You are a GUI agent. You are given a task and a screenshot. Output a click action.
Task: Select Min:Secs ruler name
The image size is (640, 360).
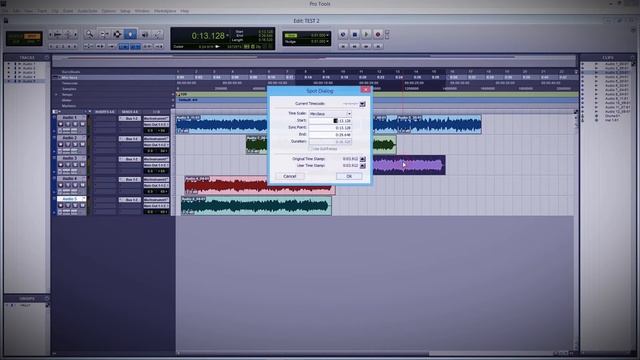pos(69,78)
